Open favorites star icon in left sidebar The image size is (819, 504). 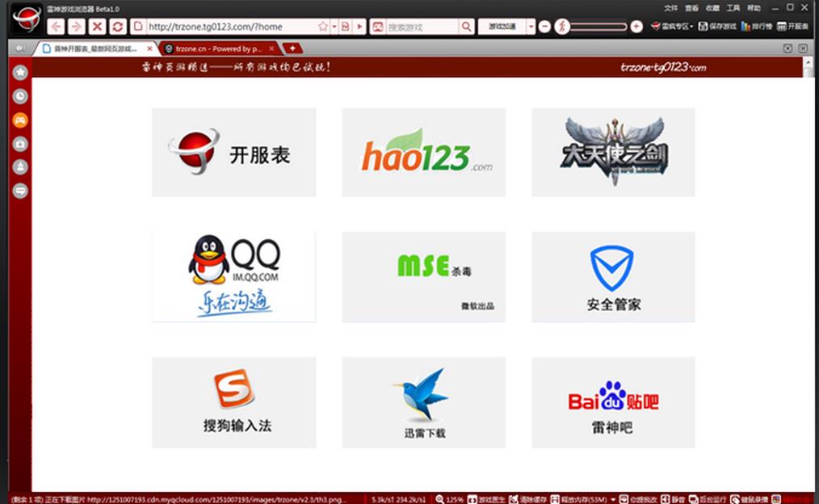(20, 73)
